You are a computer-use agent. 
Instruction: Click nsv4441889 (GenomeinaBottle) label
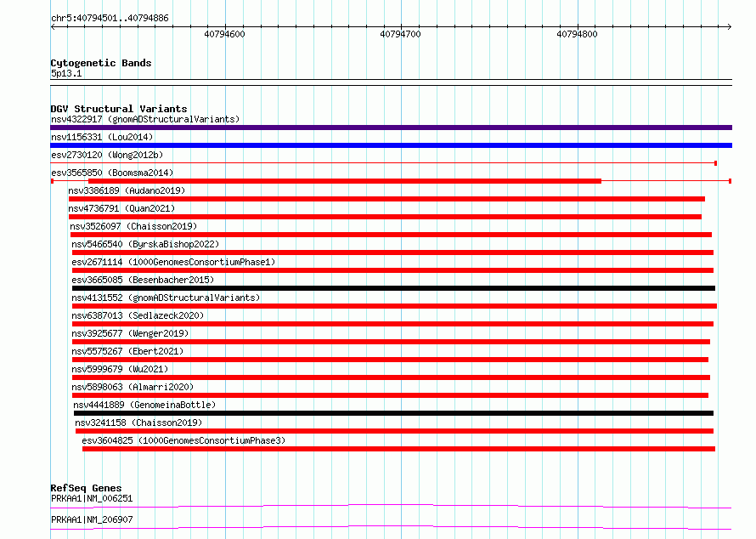coord(144,405)
